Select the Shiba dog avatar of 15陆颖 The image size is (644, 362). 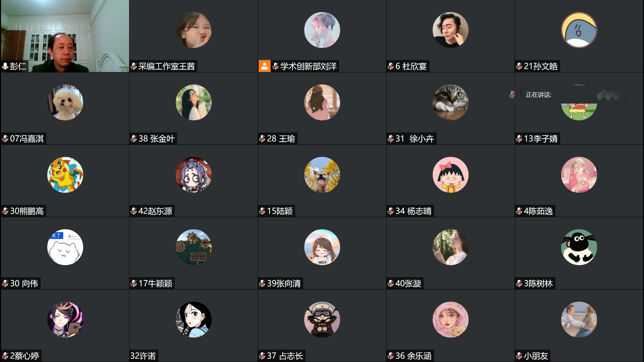pyautogui.click(x=322, y=175)
